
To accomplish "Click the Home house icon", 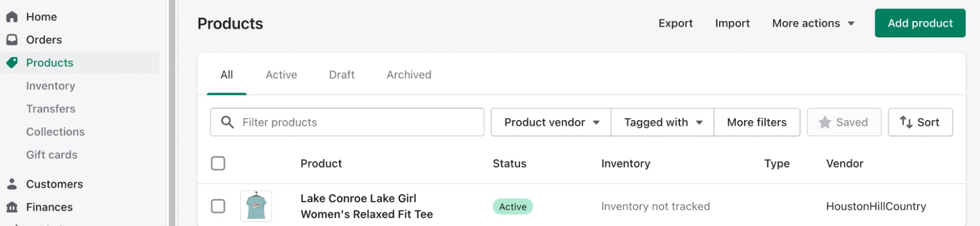I will coord(12,17).
